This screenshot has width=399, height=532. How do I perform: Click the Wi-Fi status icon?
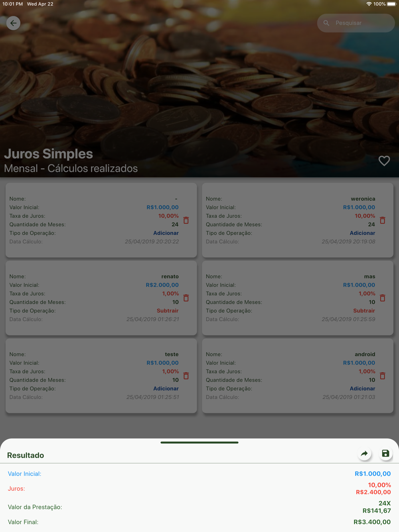coord(369,4)
